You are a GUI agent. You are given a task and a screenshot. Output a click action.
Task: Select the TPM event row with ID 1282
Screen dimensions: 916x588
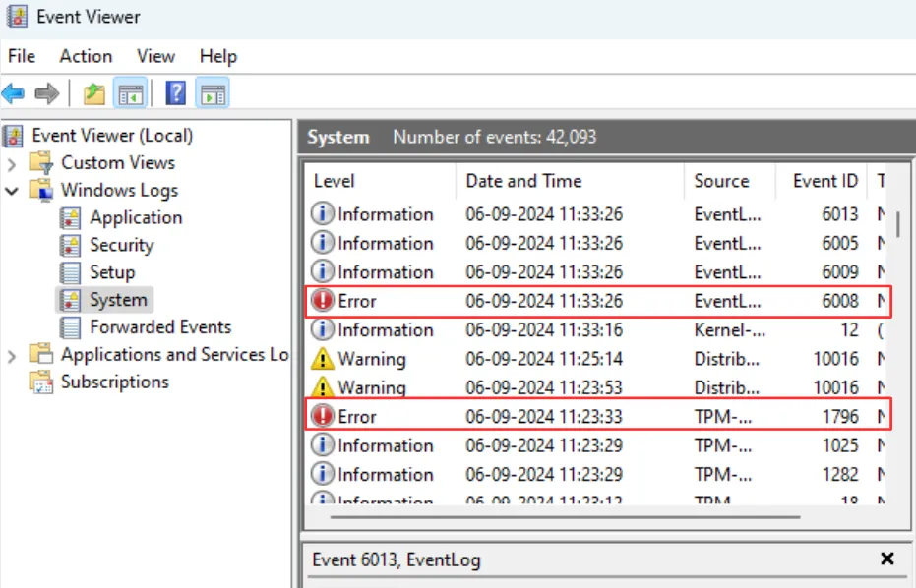click(x=596, y=474)
